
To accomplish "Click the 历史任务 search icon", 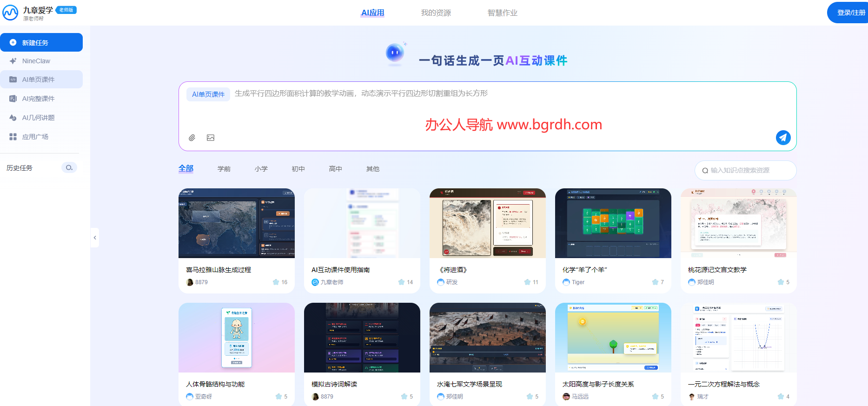I will tap(69, 167).
